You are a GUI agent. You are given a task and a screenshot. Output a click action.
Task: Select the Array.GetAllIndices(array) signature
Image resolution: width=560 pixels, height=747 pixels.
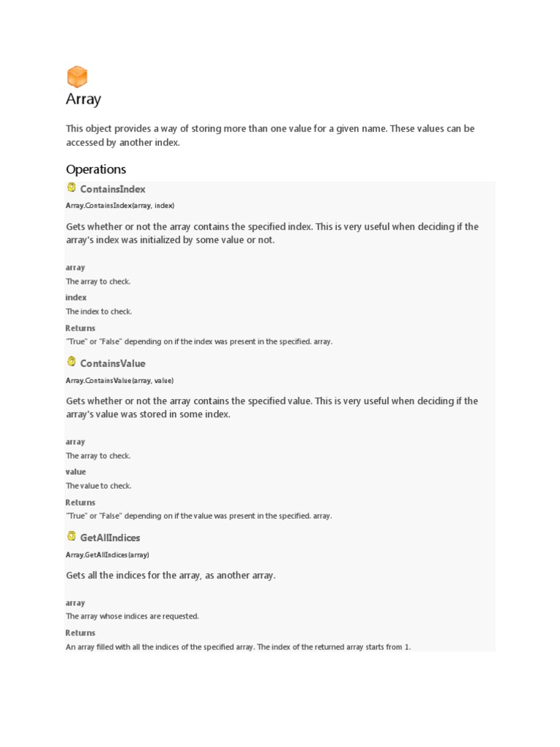pyautogui.click(x=107, y=554)
